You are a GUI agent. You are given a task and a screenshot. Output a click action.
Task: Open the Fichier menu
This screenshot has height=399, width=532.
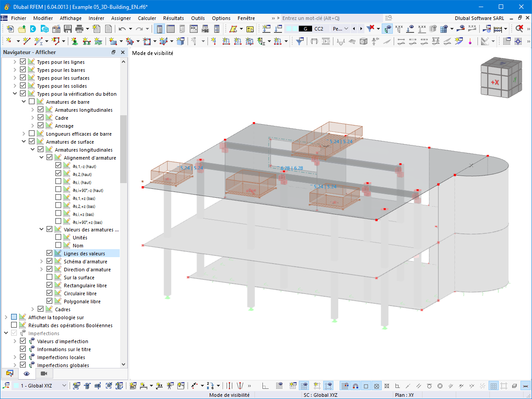19,18
